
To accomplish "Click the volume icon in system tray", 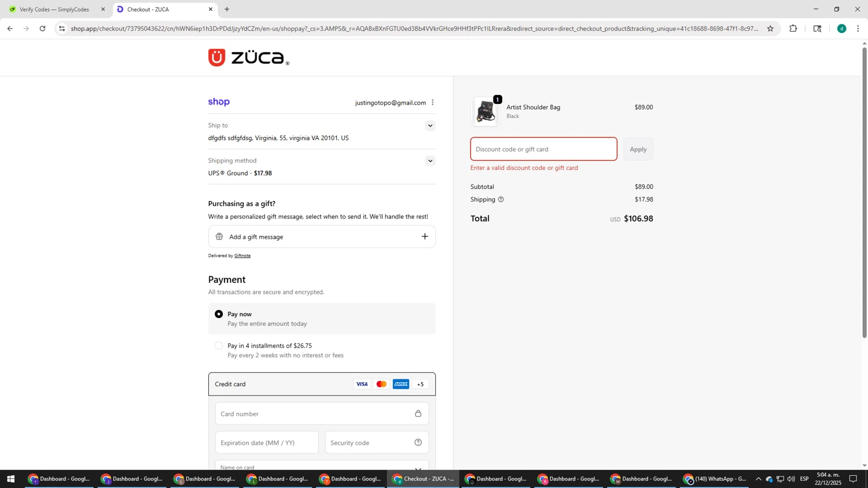I will pyautogui.click(x=791, y=479).
